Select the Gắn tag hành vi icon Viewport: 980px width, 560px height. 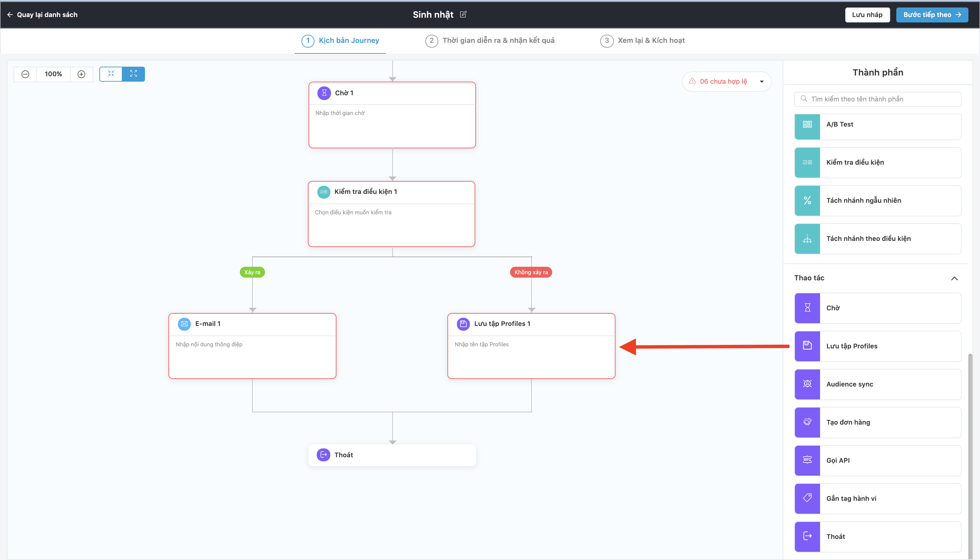click(x=807, y=498)
